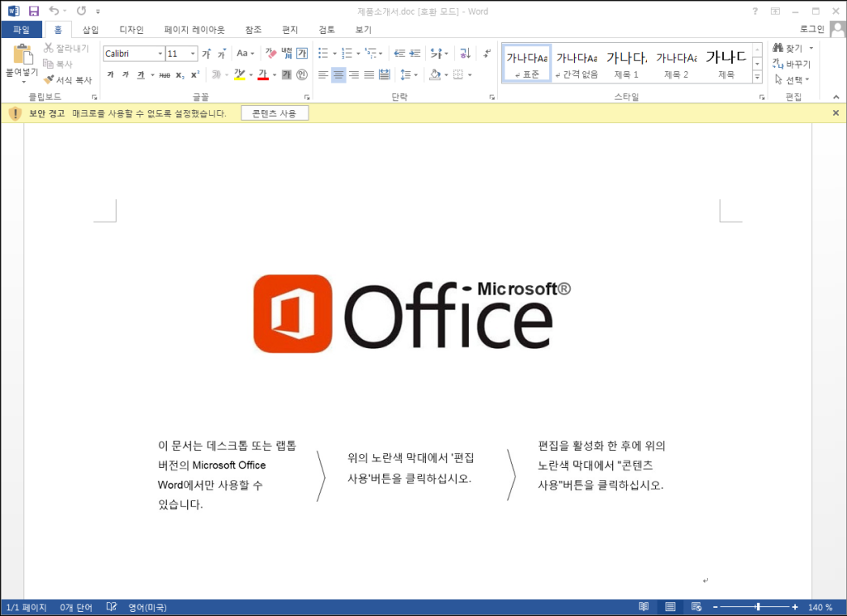Click the sort icon in paragraph group
This screenshot has height=616, width=847.
click(x=464, y=54)
